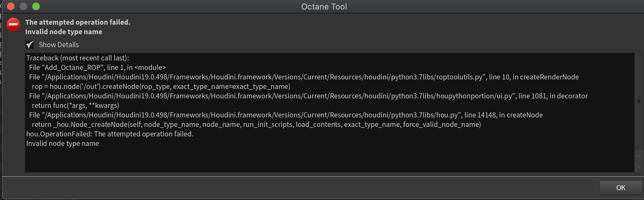The height and width of the screenshot is (200, 644).
Task: Click the dotted resize grip on right edge
Action: point(639,101)
